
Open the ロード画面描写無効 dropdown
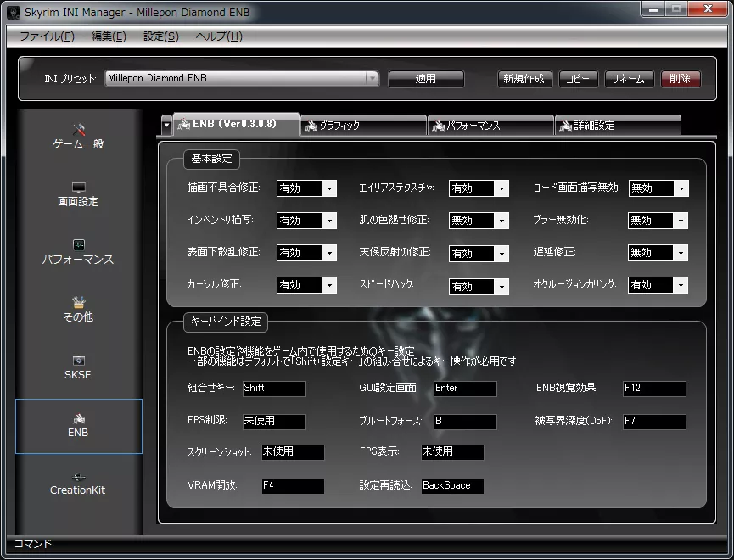(658, 188)
